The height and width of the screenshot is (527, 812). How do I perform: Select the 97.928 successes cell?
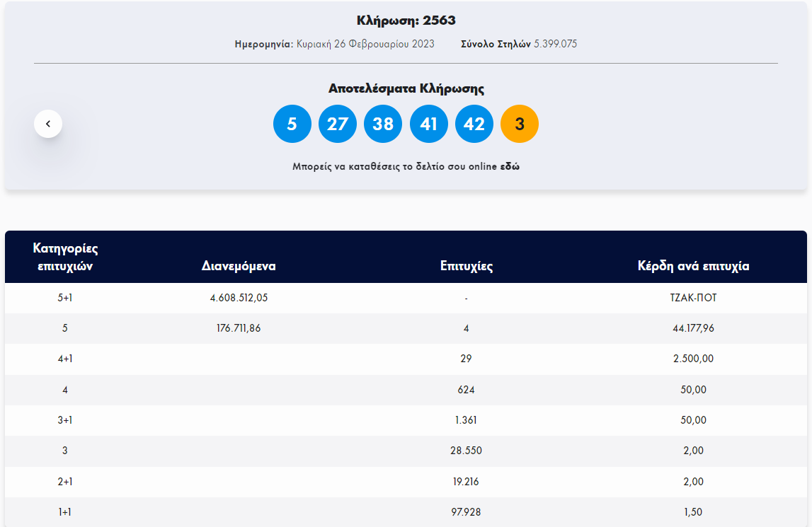[466, 512]
